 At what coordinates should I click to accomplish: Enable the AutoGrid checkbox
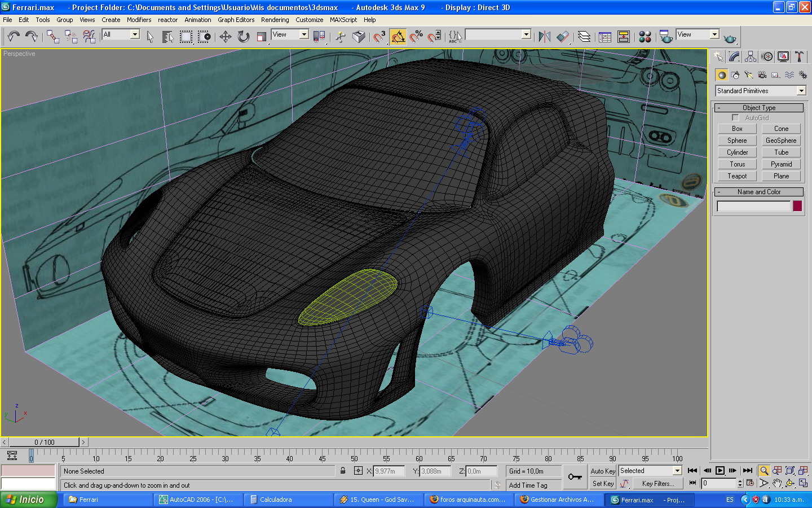[x=735, y=118]
